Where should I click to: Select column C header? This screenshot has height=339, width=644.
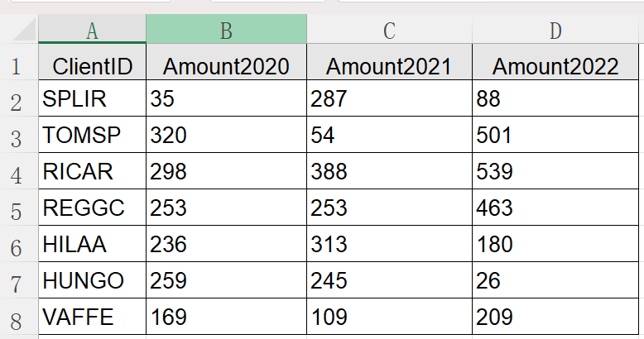click(x=389, y=31)
